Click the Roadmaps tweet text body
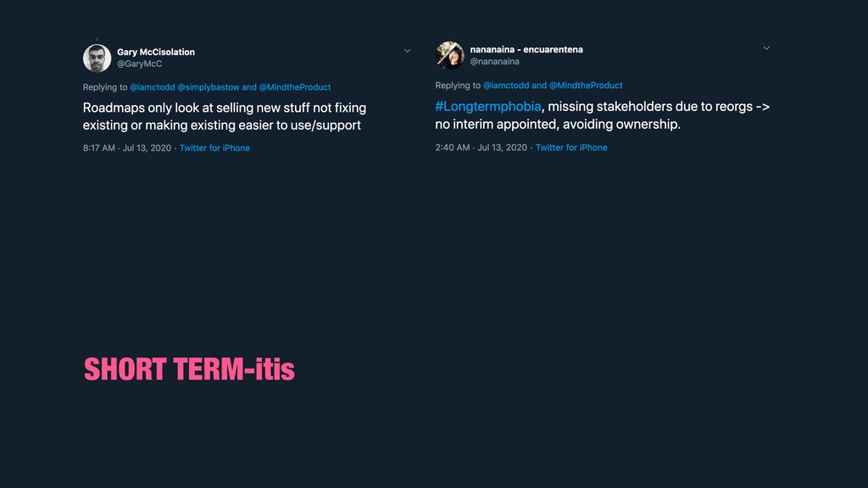Screen dimensions: 868x488 [x=224, y=116]
